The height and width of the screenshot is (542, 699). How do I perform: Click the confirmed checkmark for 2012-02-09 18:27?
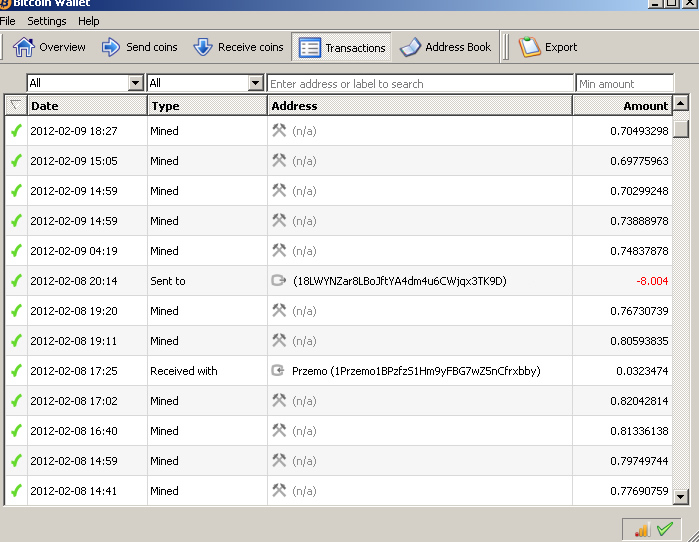(x=16, y=131)
